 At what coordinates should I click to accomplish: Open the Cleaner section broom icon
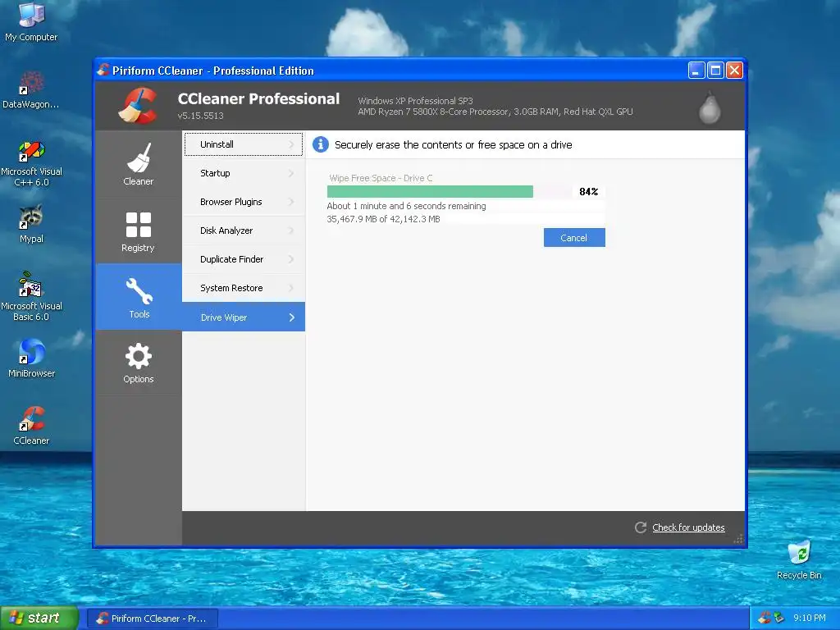[139, 157]
